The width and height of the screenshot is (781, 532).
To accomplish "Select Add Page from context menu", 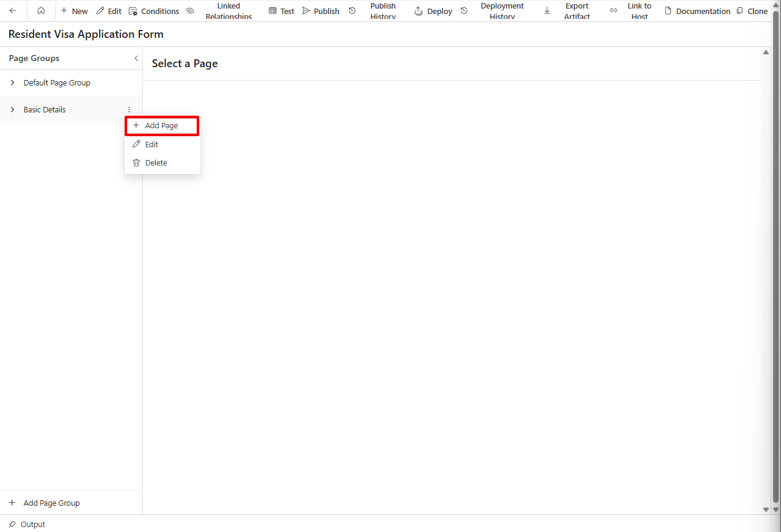I will click(161, 126).
